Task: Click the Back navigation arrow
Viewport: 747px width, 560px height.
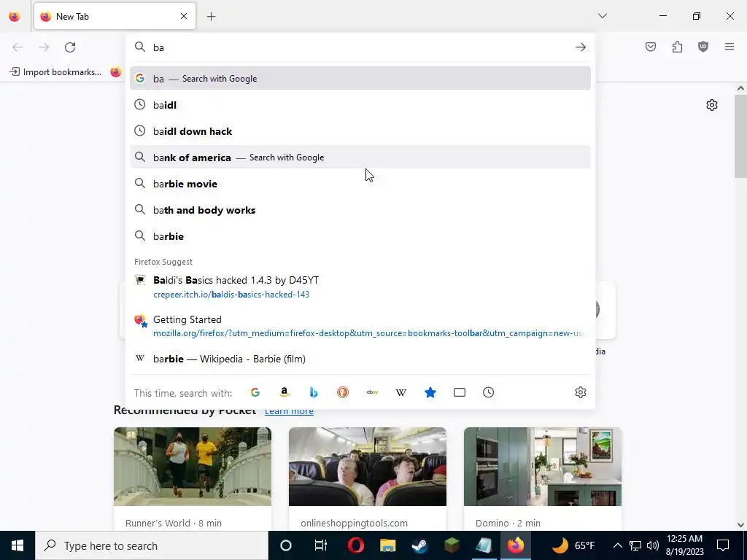Action: [18, 47]
